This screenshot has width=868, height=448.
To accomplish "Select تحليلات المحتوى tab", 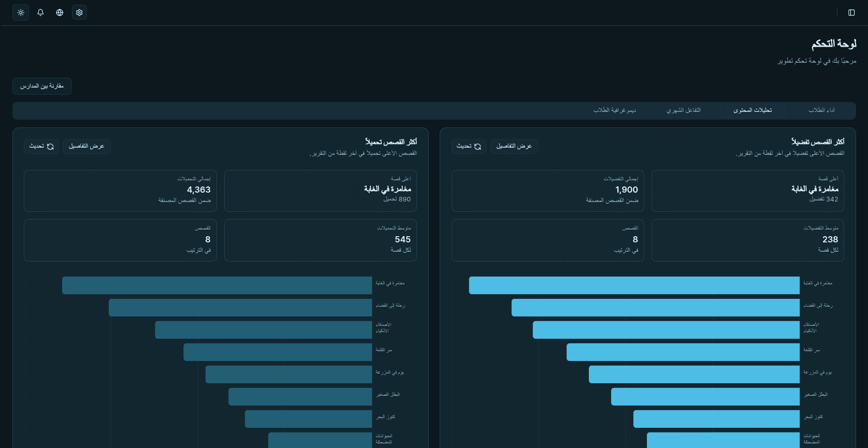I will (x=753, y=110).
